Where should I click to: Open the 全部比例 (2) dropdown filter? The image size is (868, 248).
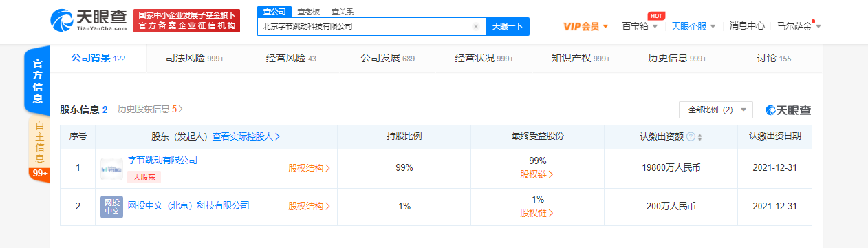(716, 110)
